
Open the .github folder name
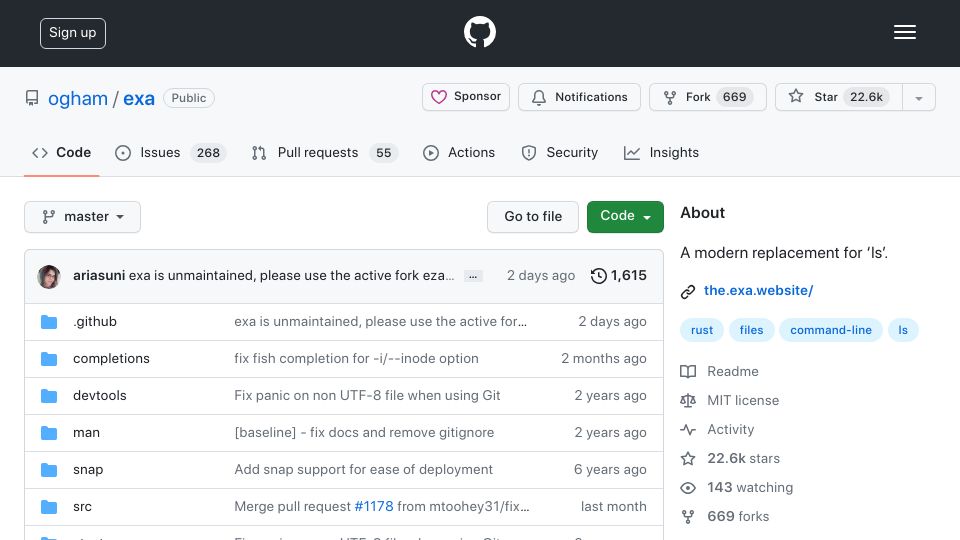pos(95,321)
